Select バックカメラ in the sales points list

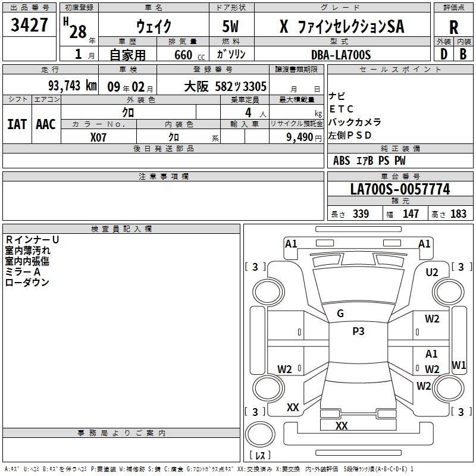click(355, 122)
